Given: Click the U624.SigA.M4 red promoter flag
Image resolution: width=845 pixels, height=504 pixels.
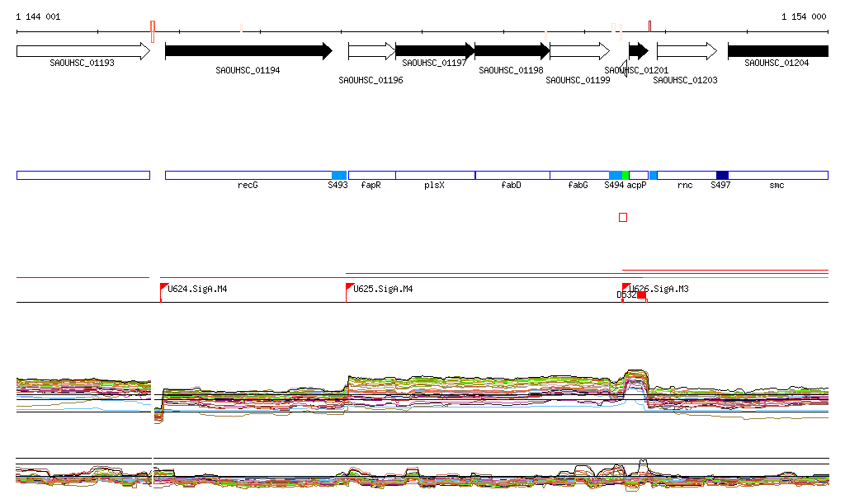Looking at the screenshot, I should pos(164,287).
